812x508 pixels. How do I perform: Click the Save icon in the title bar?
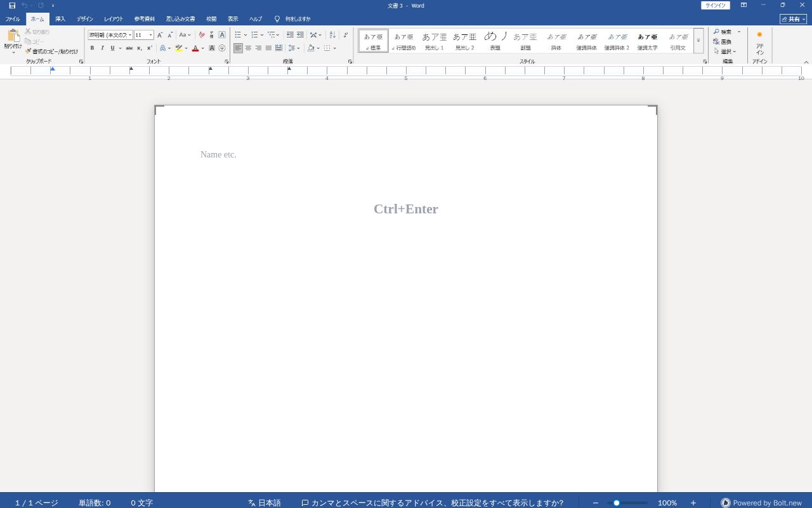tap(12, 6)
